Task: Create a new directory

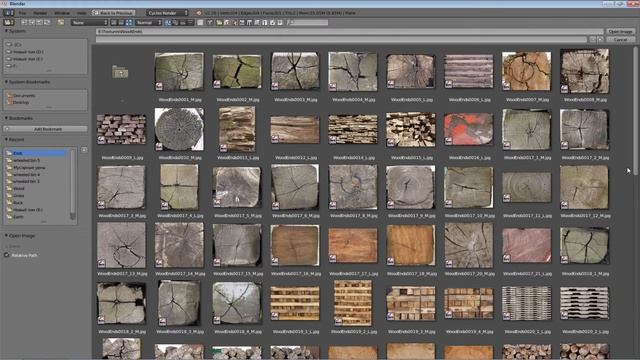Action: click(61, 22)
